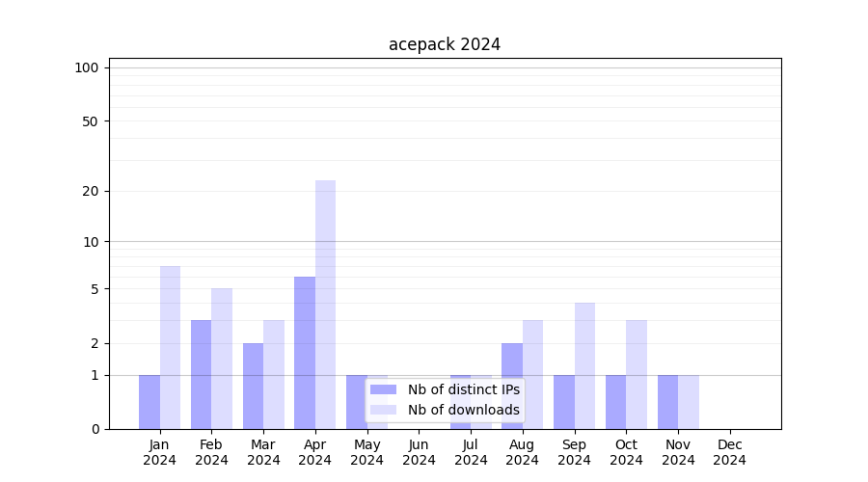Select the "Nb of downloads" legend label
Screen dimensions: 868x482
tap(463, 410)
